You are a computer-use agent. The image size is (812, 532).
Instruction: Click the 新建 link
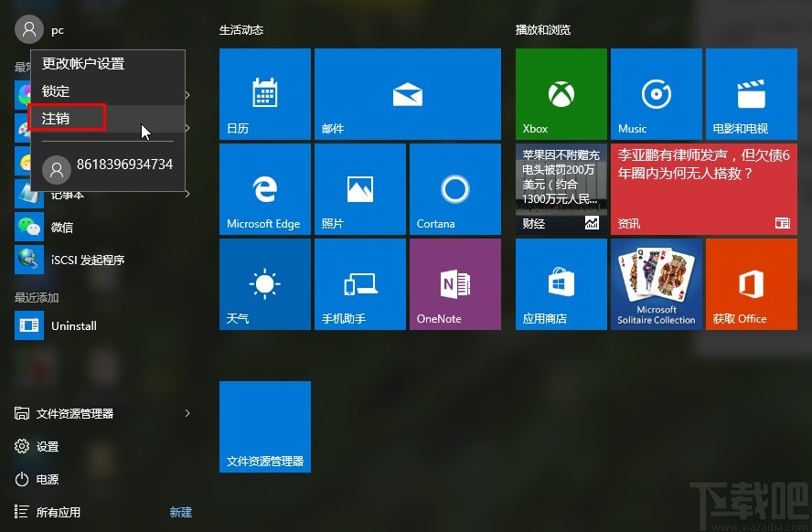[180, 512]
